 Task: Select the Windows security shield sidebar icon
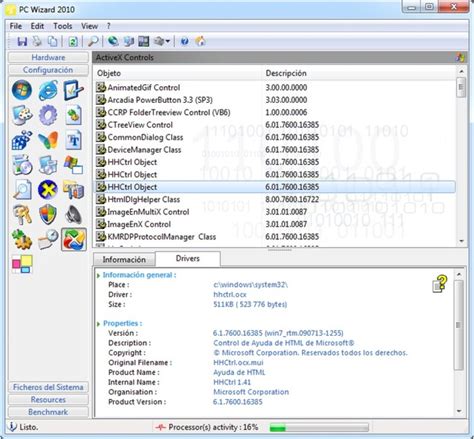tap(48, 215)
